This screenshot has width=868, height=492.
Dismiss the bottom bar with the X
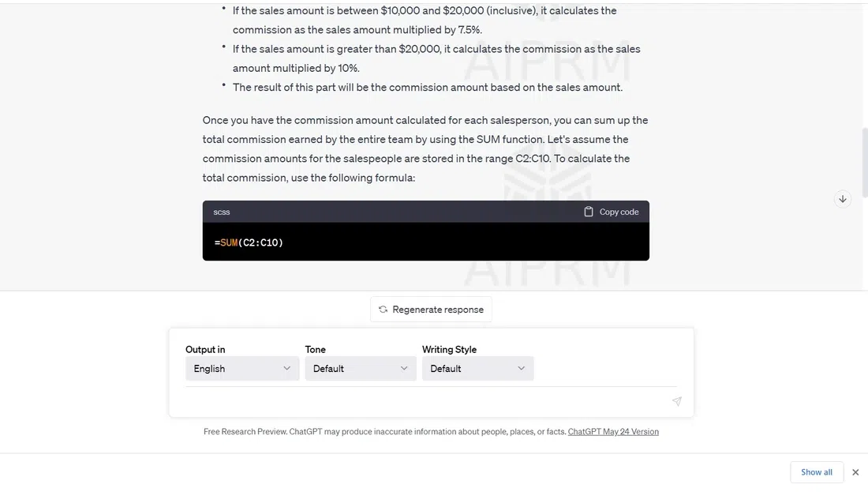pos(855,472)
